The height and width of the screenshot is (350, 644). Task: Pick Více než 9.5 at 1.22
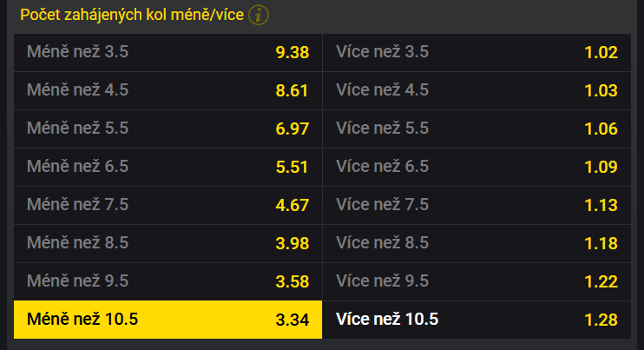pos(476,281)
